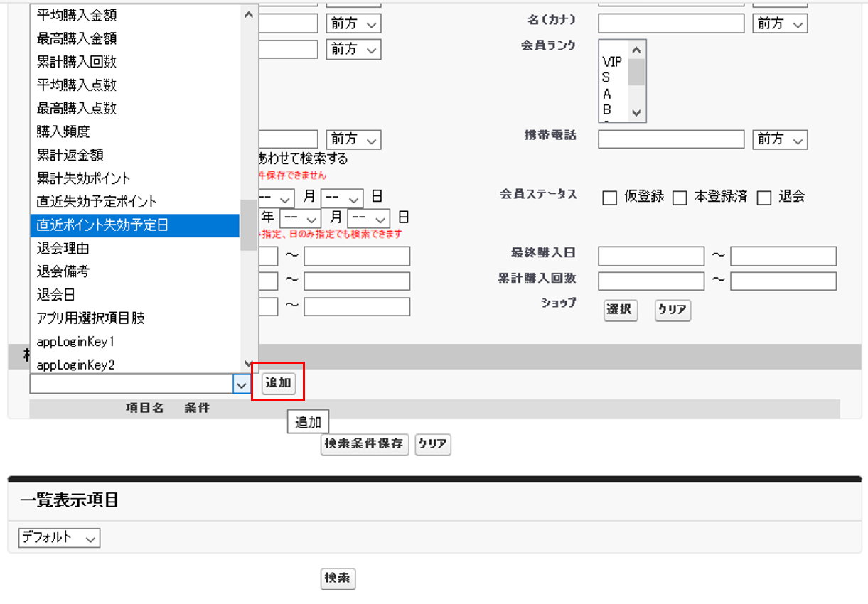
Task: Click the 追加 button
Action: (x=278, y=383)
